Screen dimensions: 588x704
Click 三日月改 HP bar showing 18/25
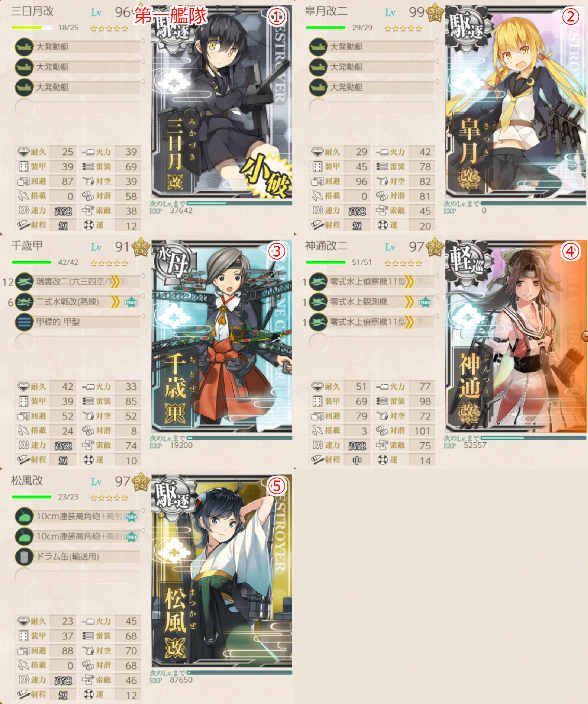tap(32, 28)
